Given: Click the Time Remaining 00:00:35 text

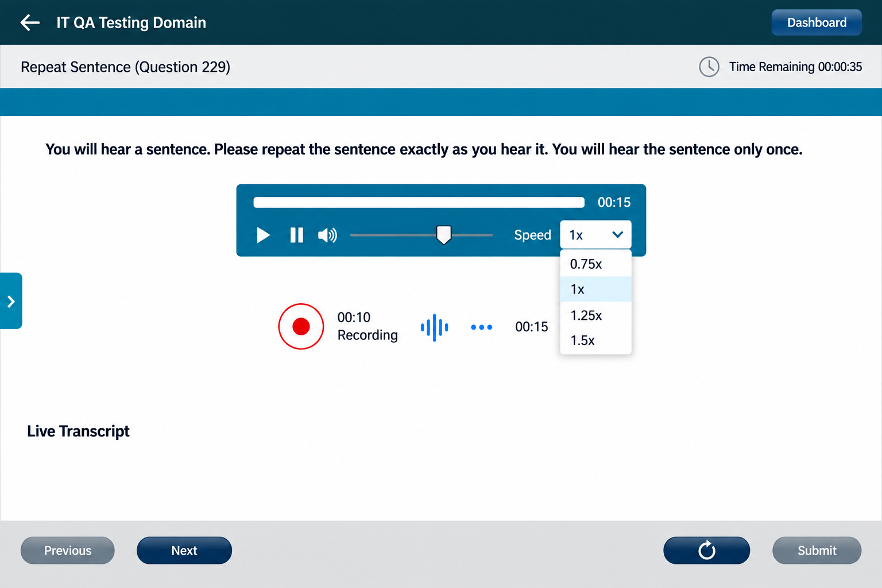Looking at the screenshot, I should [795, 67].
